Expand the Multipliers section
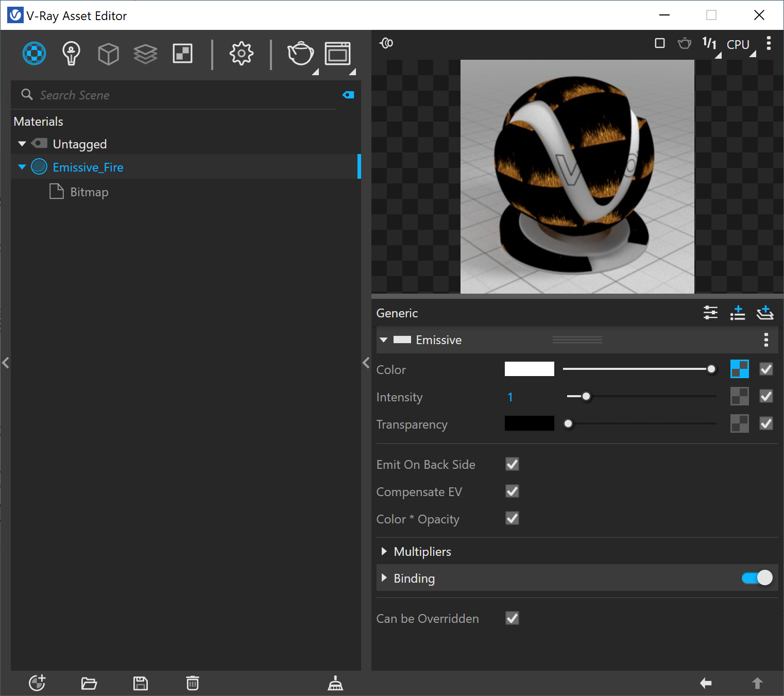Viewport: 784px width, 696px height. (384, 551)
